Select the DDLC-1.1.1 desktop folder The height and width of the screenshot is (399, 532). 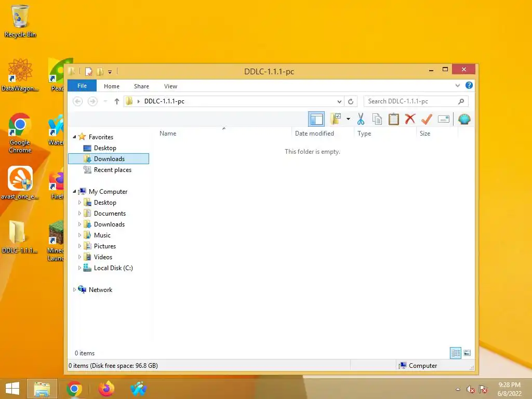[x=20, y=237]
